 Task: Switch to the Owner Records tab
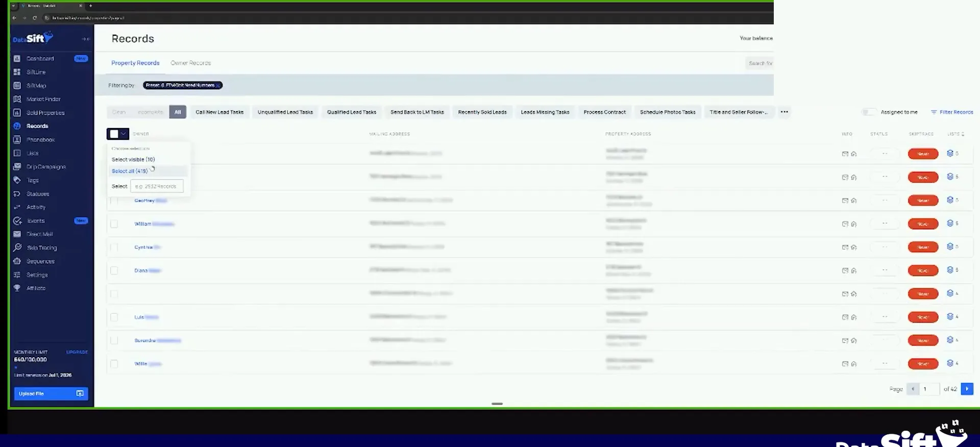[x=190, y=63]
